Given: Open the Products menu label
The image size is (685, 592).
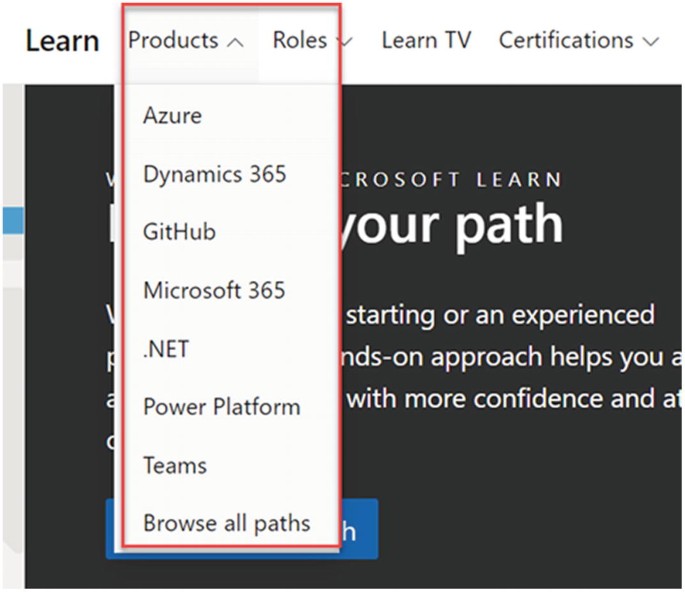Looking at the screenshot, I should coord(173,40).
